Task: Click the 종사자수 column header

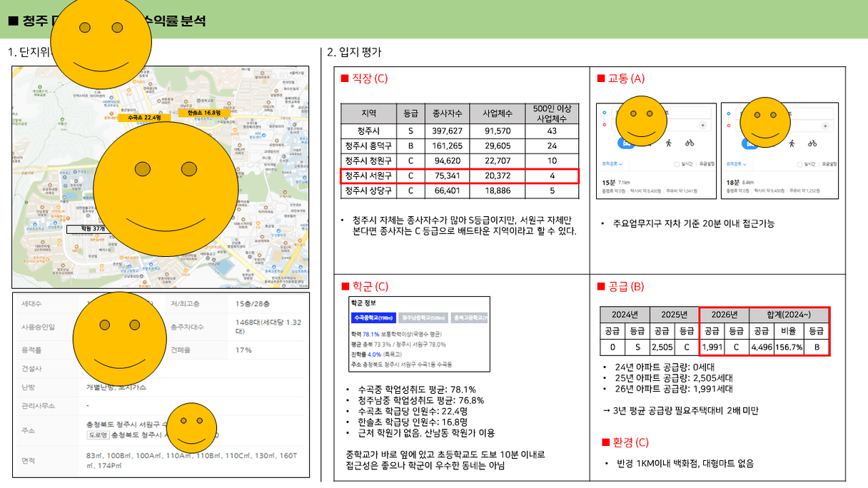Action: coord(448,113)
